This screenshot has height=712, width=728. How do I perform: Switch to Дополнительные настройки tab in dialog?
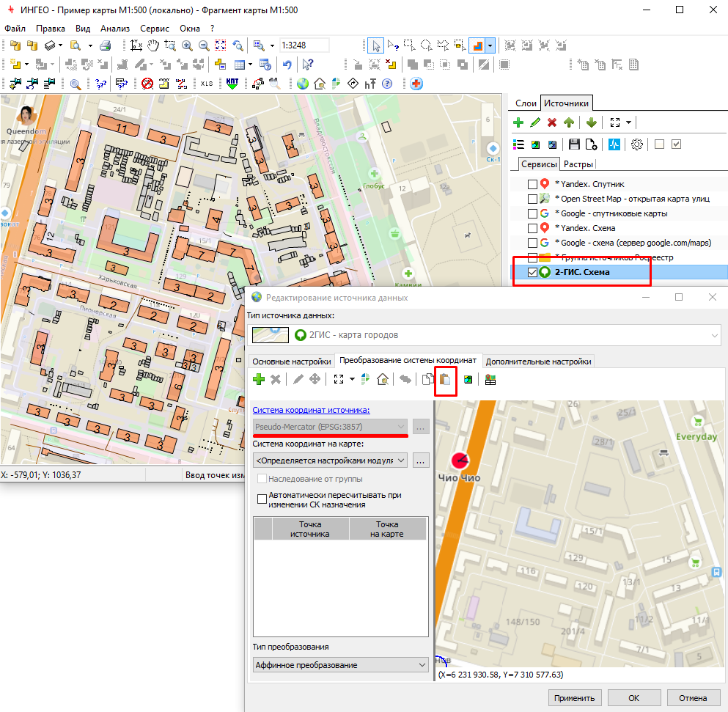coord(538,361)
